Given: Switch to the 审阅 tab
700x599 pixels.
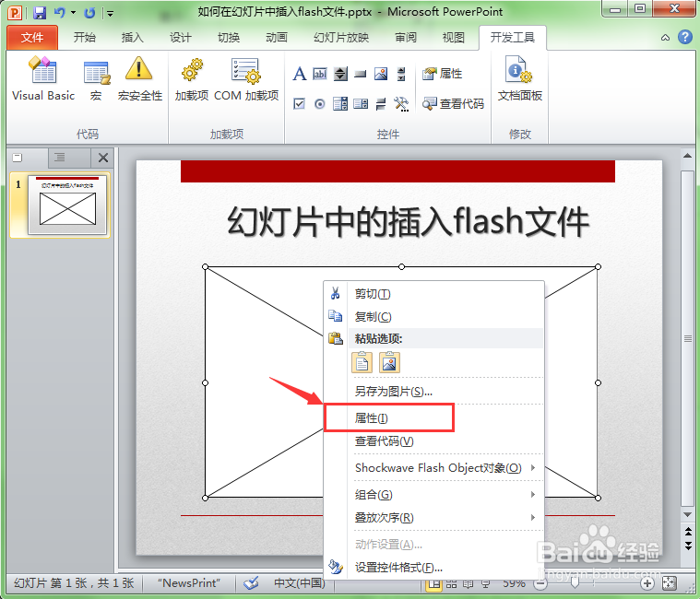Looking at the screenshot, I should [x=406, y=38].
